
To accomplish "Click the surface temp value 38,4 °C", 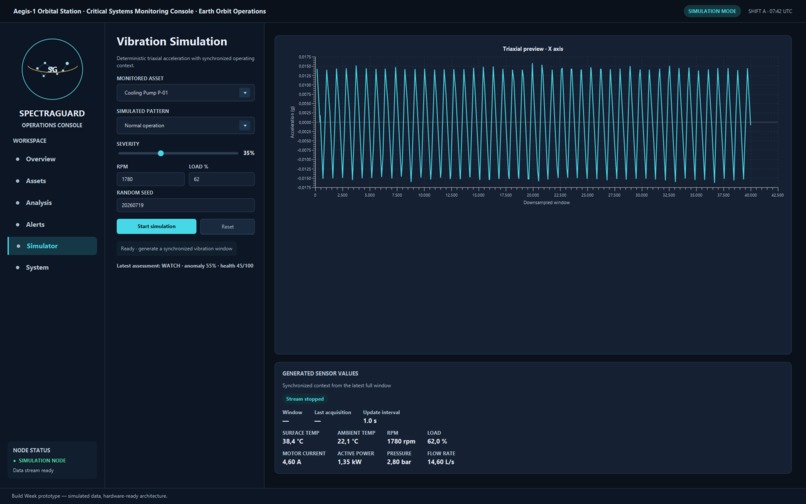I will (292, 441).
